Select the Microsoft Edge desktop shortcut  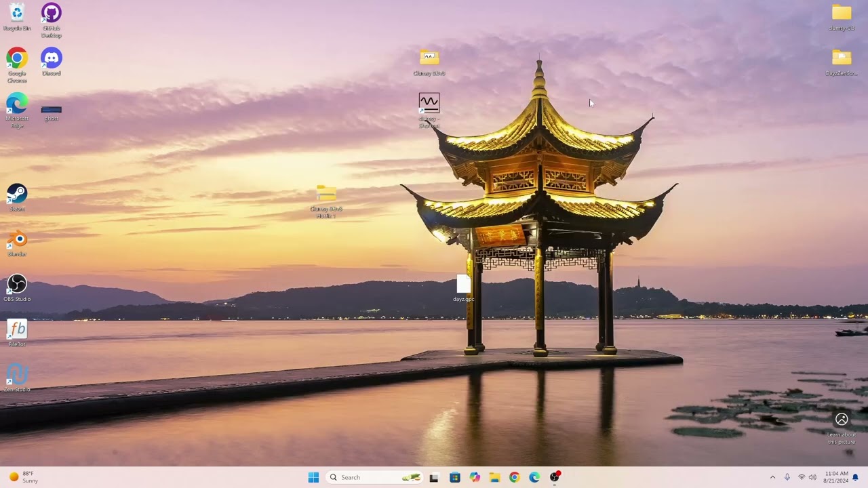tap(17, 110)
